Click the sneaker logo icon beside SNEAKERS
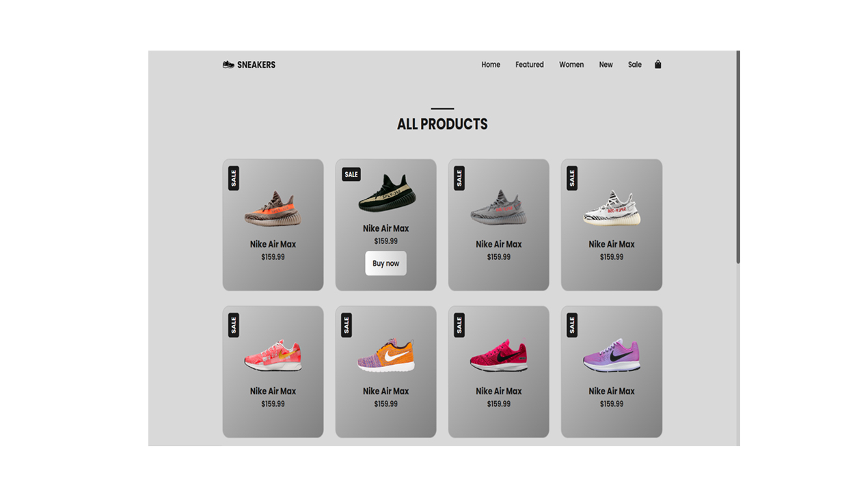The image size is (868, 492). point(228,65)
